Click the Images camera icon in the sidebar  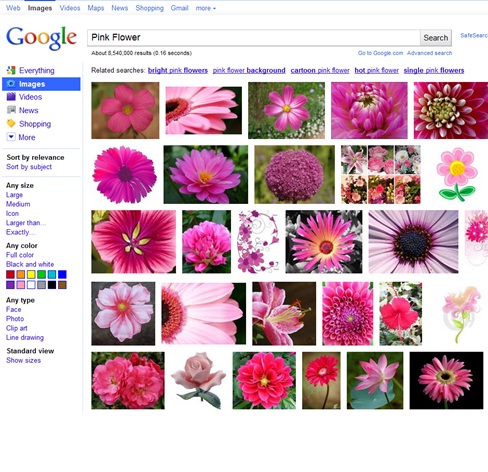tap(11, 84)
